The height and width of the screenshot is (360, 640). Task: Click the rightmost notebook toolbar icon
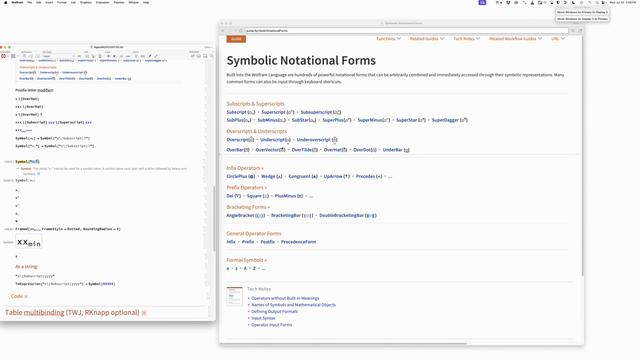click(x=211, y=56)
